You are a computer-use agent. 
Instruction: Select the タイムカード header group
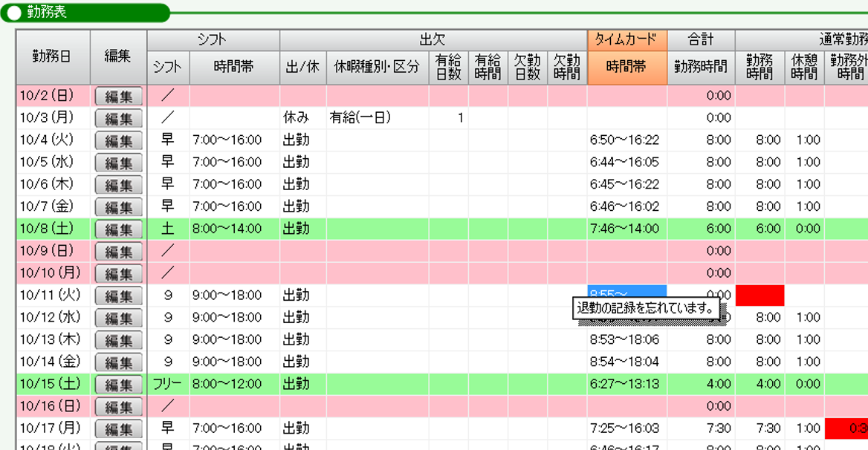pos(627,40)
